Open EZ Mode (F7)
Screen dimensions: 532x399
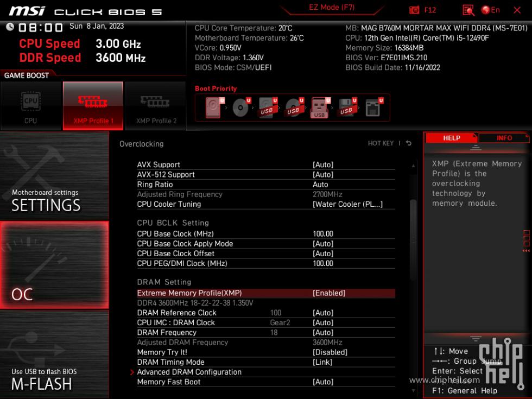pyautogui.click(x=331, y=9)
